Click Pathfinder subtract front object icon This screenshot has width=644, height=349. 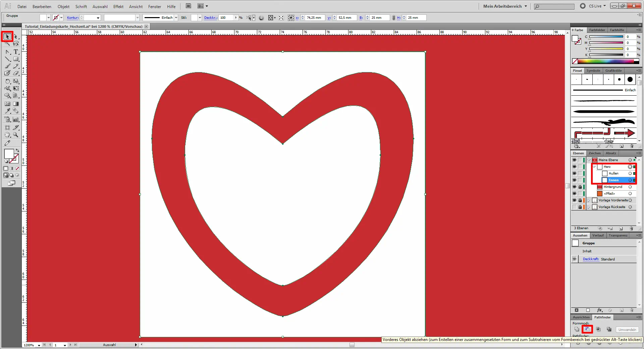tap(587, 329)
